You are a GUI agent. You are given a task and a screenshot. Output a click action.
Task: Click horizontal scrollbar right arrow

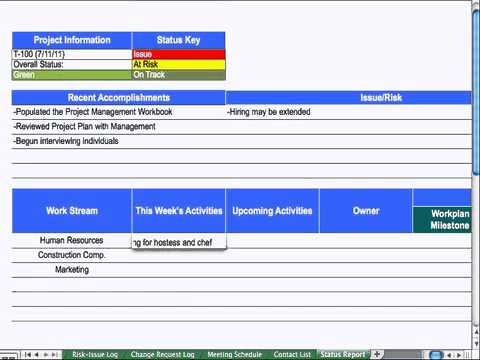tap(459, 355)
